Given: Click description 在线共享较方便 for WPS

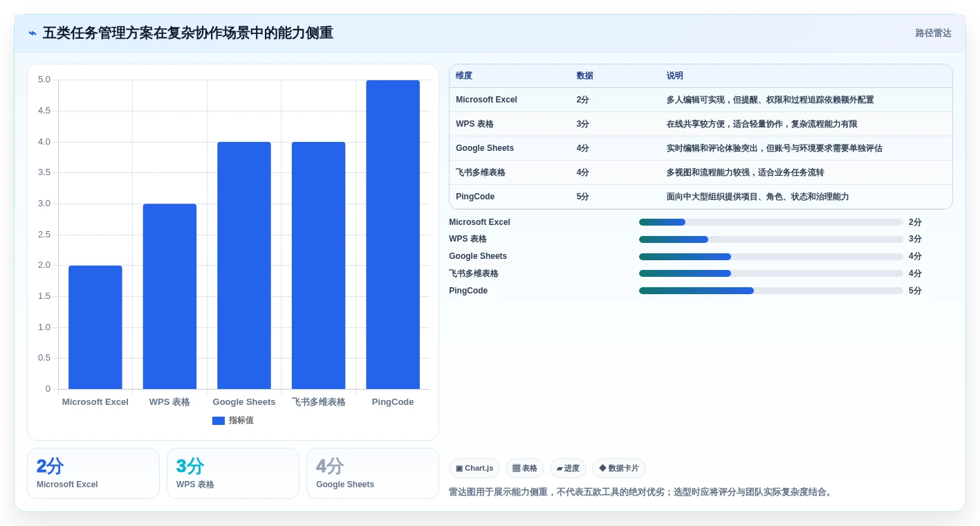Looking at the screenshot, I should [x=761, y=124].
